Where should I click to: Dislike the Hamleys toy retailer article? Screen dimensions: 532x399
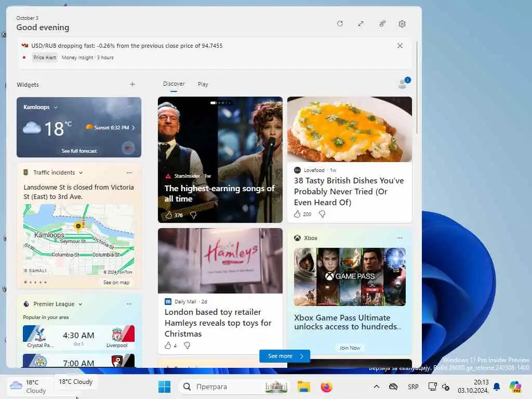[x=187, y=345]
